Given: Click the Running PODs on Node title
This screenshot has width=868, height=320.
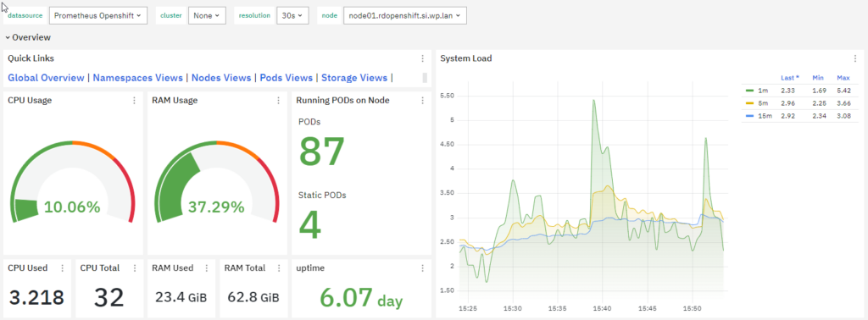Looking at the screenshot, I should pyautogui.click(x=342, y=101).
